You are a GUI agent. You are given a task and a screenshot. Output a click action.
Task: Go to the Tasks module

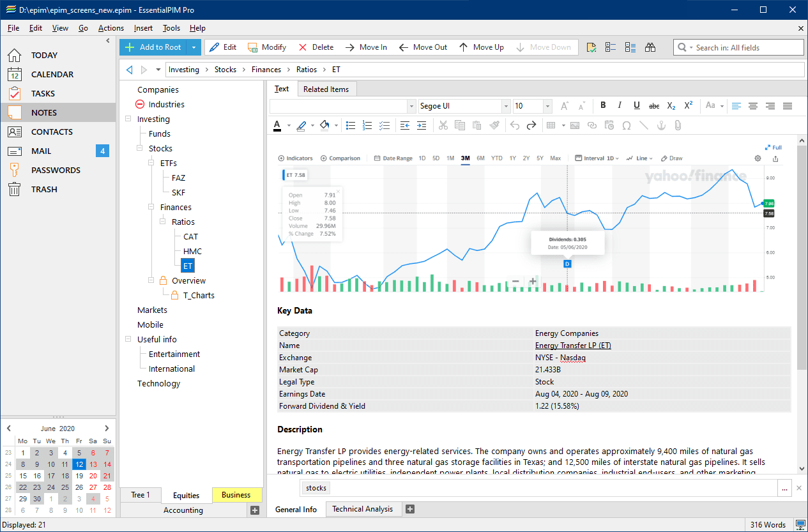click(x=43, y=93)
